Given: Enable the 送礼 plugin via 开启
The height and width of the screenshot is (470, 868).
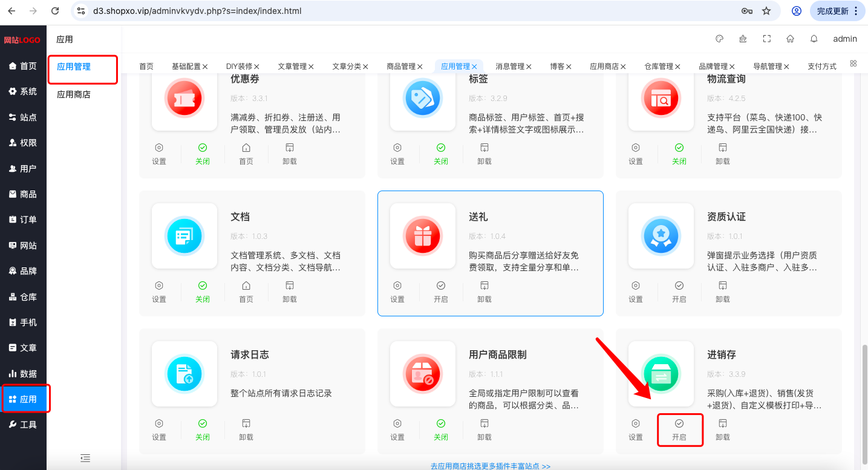Looking at the screenshot, I should click(x=441, y=292).
